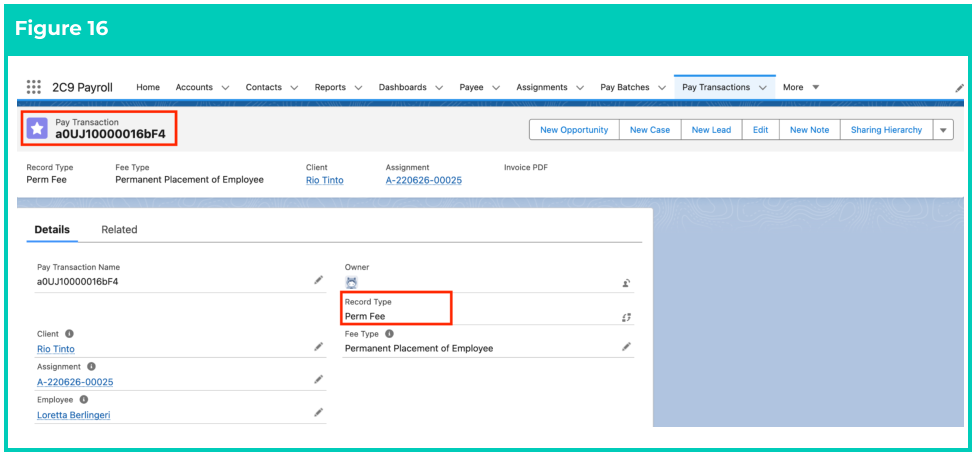Click the Sharing Hierarchy button
The width and height of the screenshot is (976, 456).
click(886, 130)
